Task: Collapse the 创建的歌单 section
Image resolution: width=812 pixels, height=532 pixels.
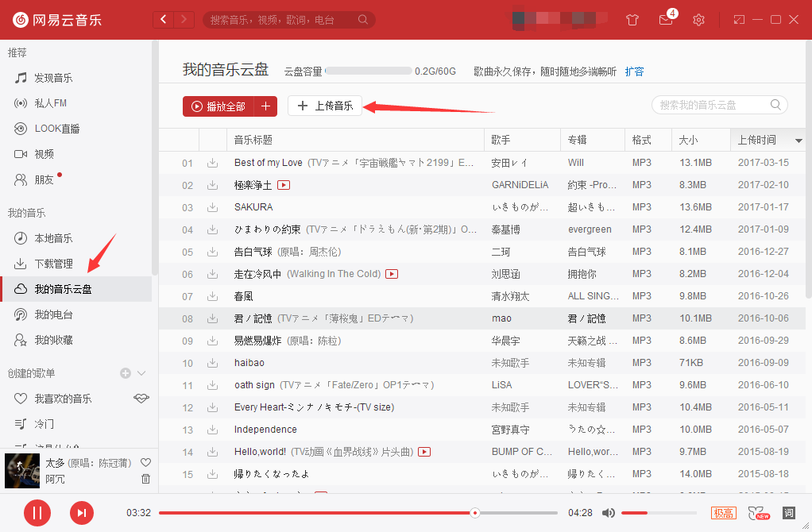Action: pyautogui.click(x=141, y=373)
